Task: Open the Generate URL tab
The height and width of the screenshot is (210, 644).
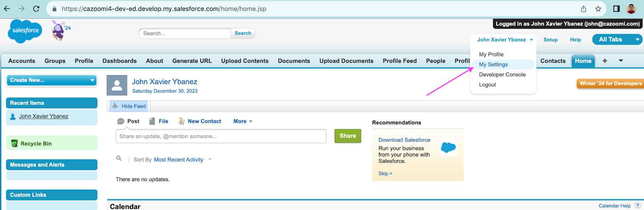Action: pyautogui.click(x=192, y=61)
